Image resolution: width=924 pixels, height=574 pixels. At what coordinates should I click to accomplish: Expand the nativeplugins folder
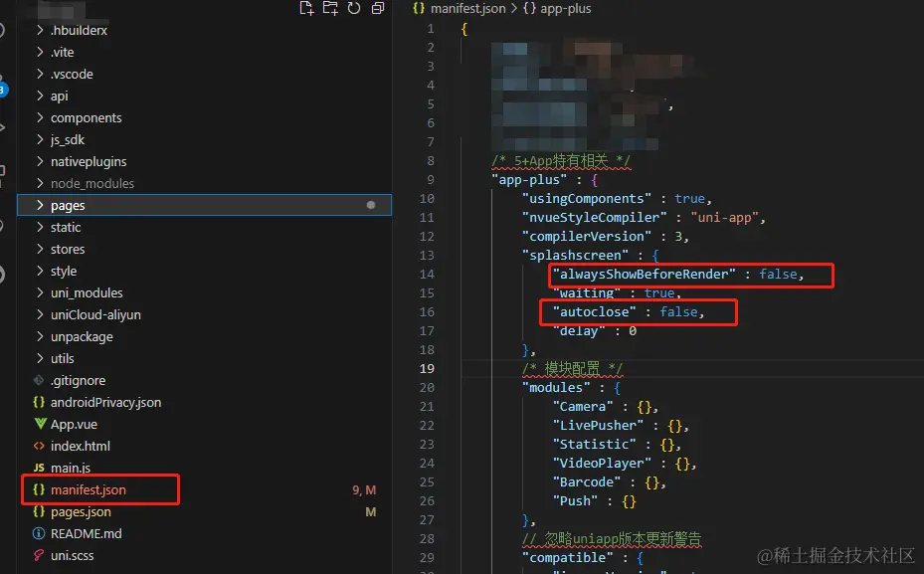point(40,161)
